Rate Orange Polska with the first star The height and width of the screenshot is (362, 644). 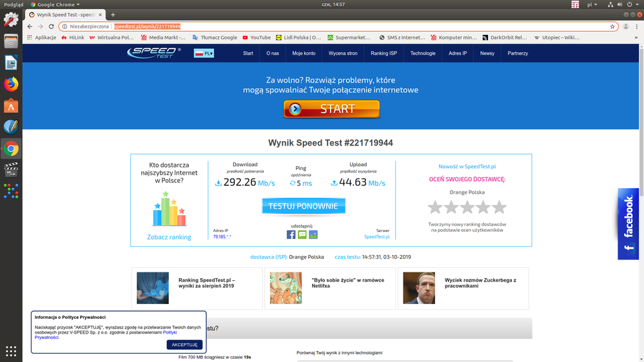[436, 207]
